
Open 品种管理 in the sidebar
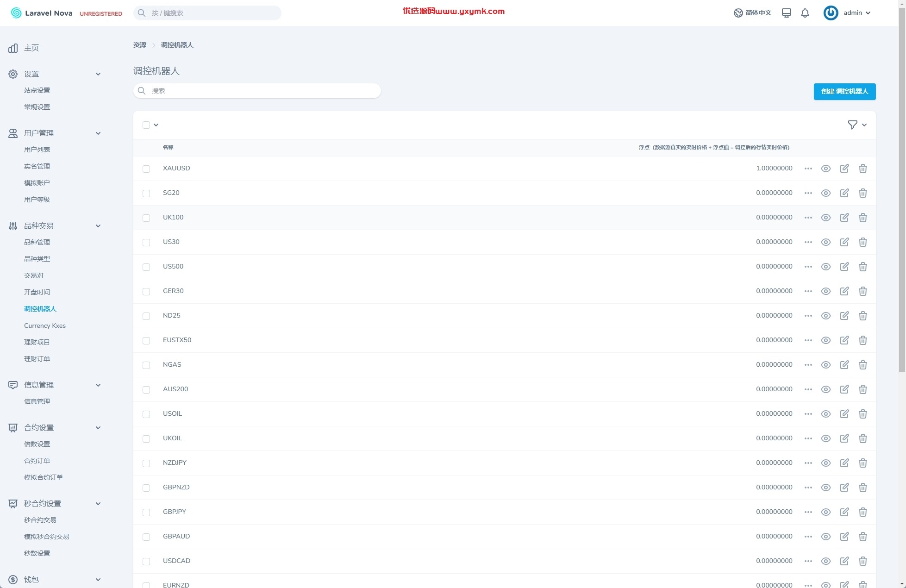coord(37,242)
